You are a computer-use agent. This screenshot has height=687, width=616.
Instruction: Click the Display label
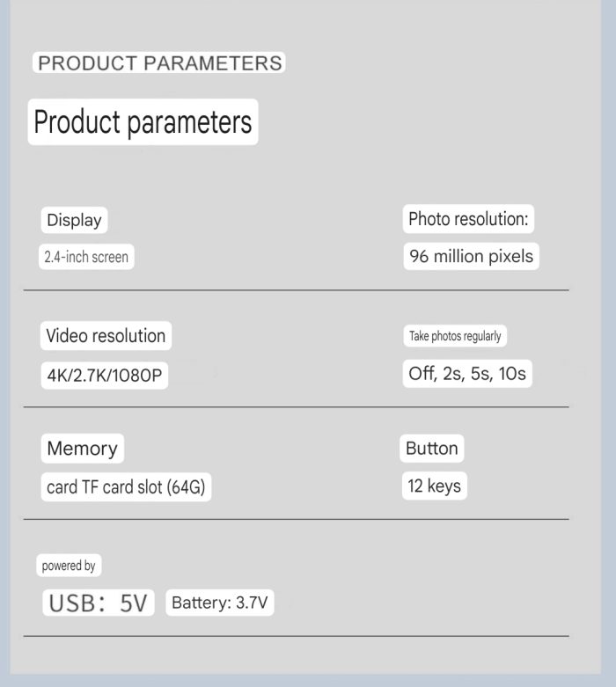coord(74,220)
